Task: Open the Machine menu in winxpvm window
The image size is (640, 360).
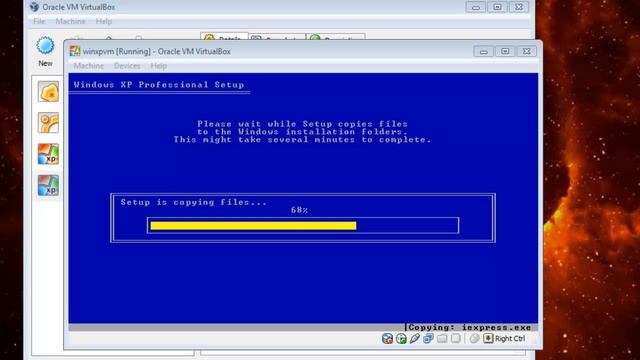Action: click(89, 66)
